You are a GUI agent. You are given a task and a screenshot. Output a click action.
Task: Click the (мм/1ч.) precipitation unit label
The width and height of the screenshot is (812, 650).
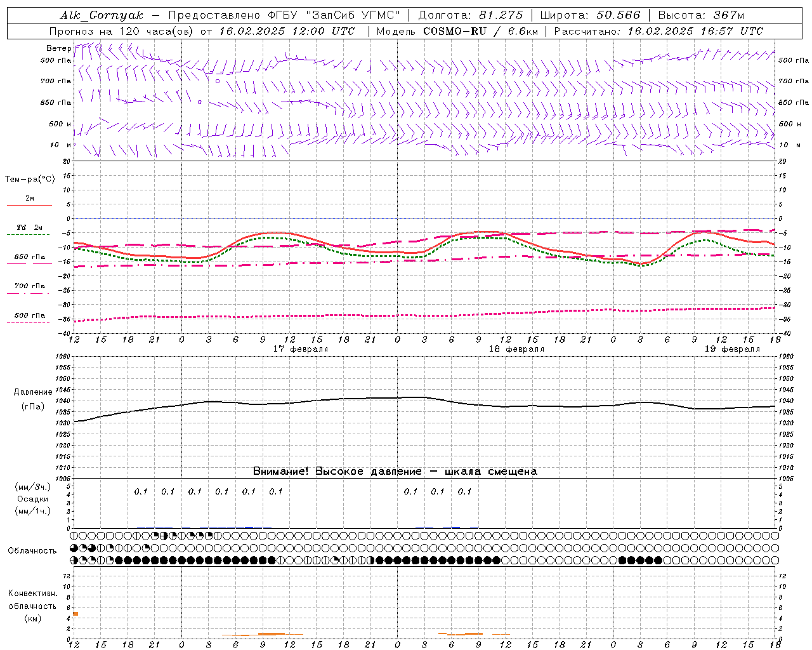pos(32,511)
